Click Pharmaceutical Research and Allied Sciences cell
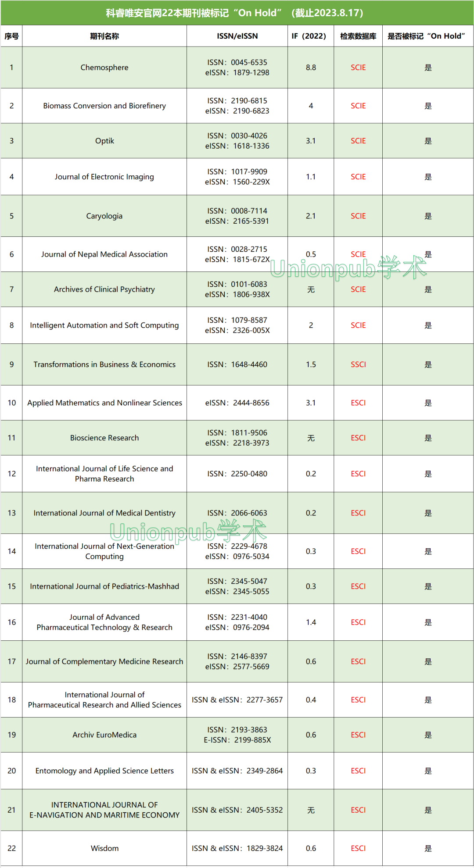Image resolution: width=474 pixels, height=868 pixels. (104, 700)
